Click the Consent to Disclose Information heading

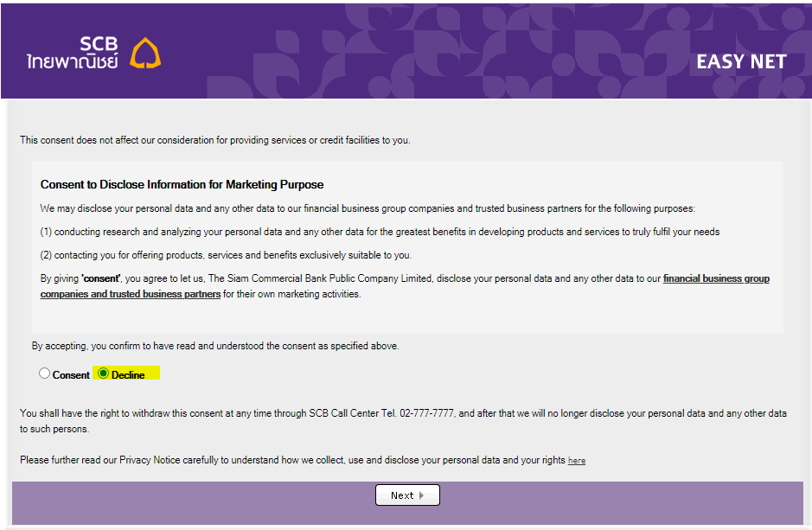[x=182, y=185]
